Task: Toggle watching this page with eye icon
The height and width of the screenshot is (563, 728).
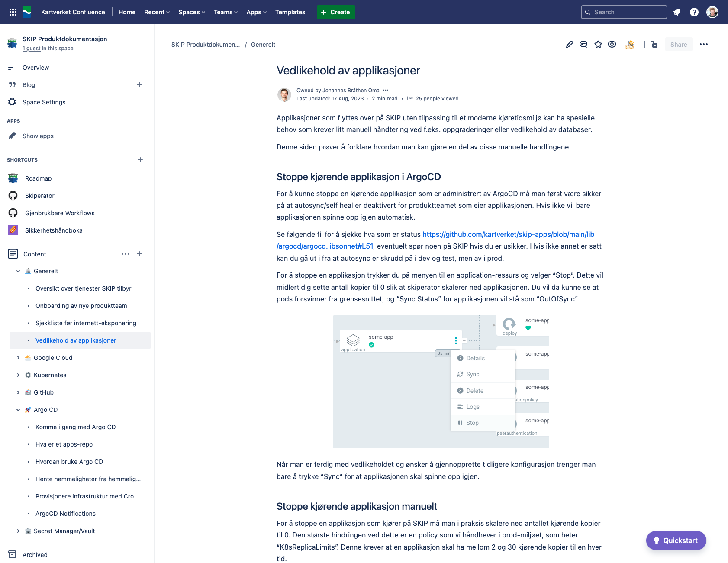Action: click(x=612, y=44)
